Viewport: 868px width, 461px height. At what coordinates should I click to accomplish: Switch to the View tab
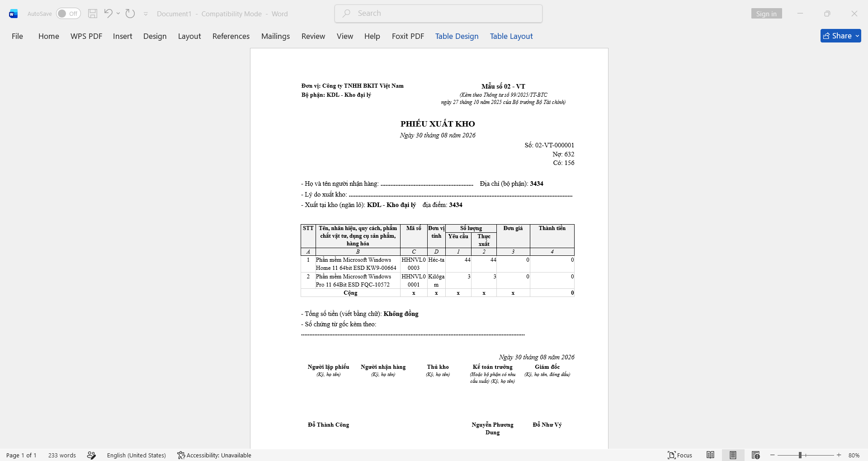point(345,36)
